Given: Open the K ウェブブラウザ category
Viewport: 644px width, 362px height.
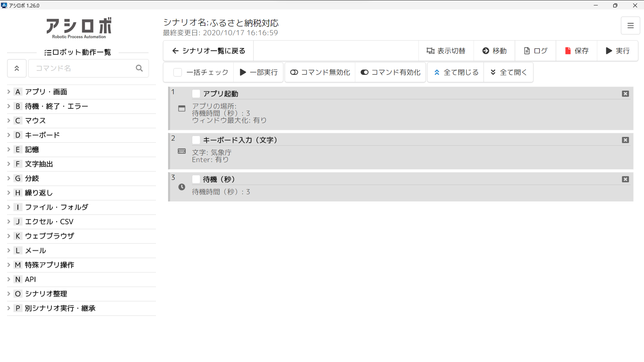Looking at the screenshot, I should coord(81,236).
